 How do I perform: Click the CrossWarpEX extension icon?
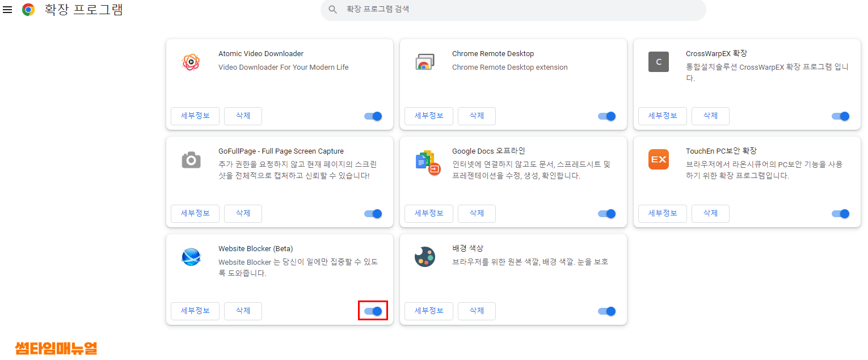(659, 62)
